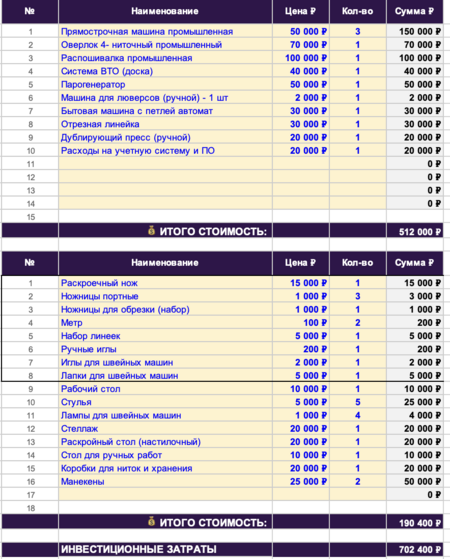Click the 'Ножницы портные' cell
This screenshot has width=450, height=559.
[x=165, y=296]
